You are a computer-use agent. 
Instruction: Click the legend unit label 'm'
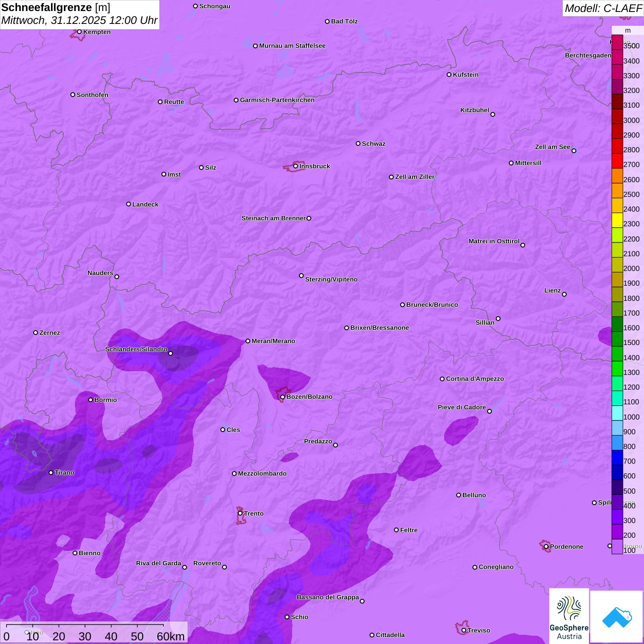(x=628, y=30)
